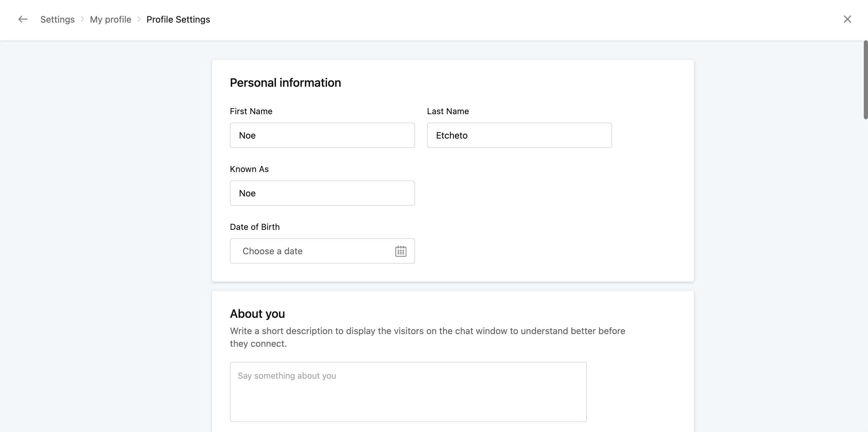Viewport: 868px width, 432px height.
Task: Click the chevron after Settings breadcrumb
Action: point(82,19)
